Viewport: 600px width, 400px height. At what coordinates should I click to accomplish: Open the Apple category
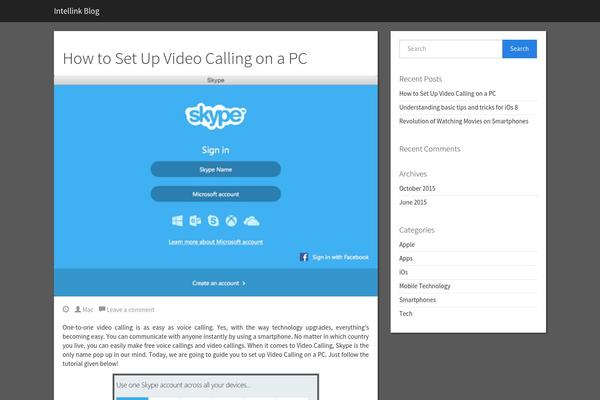point(407,245)
